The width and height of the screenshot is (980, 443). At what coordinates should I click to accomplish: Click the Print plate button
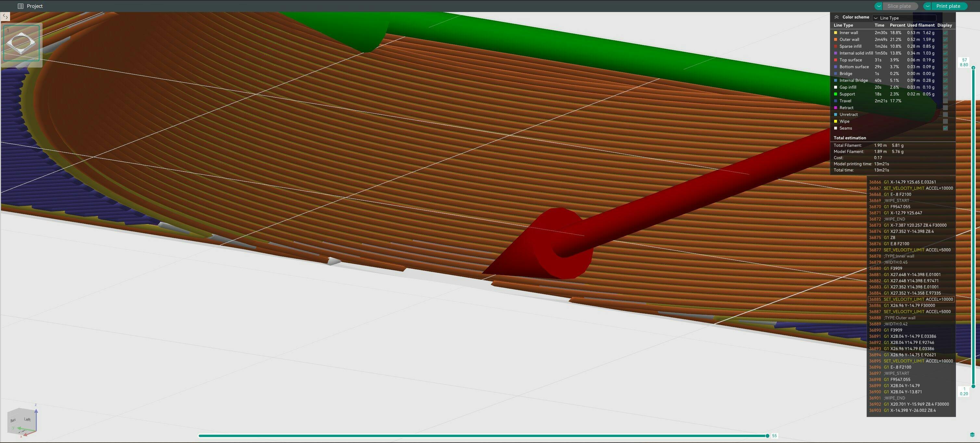point(948,6)
